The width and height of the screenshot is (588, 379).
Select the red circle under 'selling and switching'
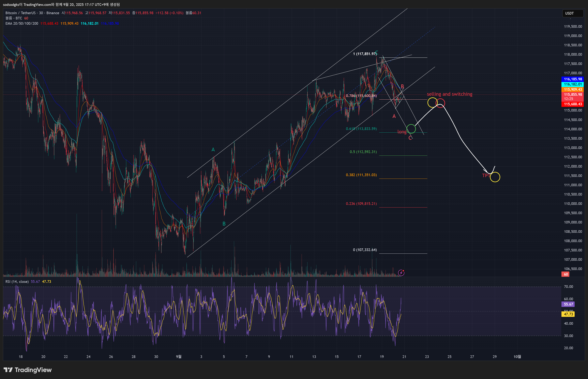[x=440, y=103]
